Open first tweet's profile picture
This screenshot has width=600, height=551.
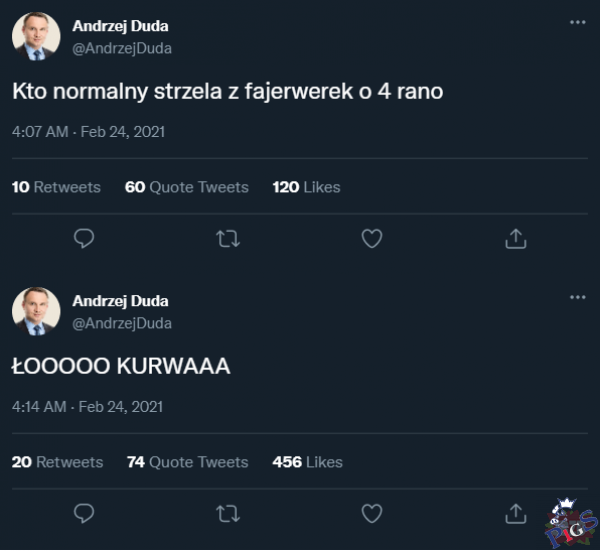click(36, 37)
